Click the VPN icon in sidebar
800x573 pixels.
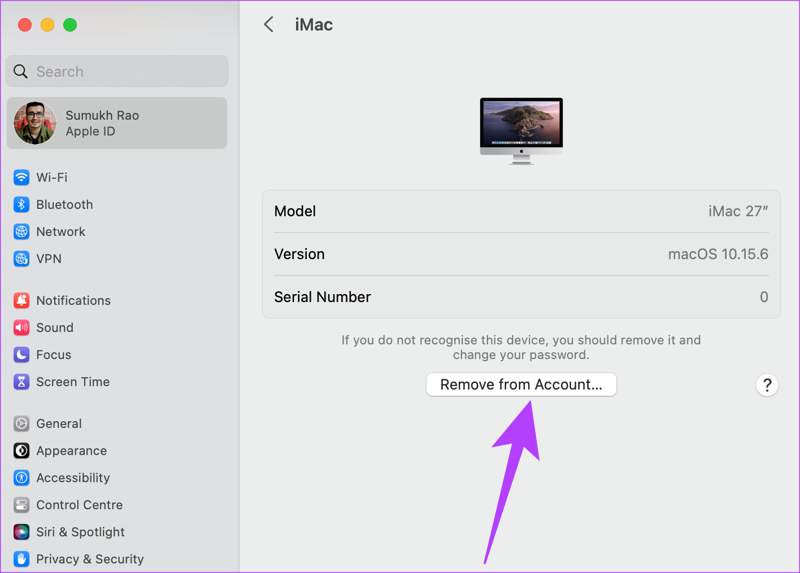21,258
